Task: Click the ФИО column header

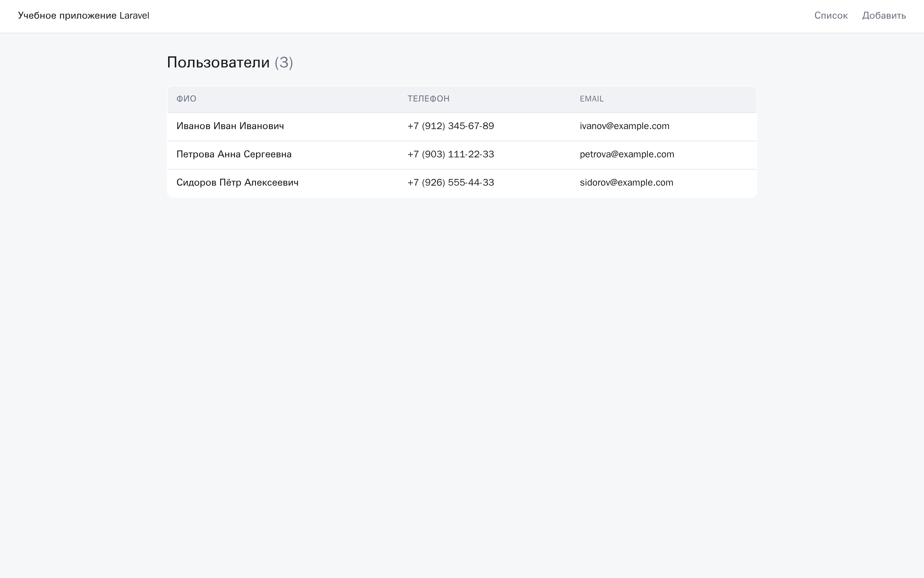Action: tap(186, 99)
